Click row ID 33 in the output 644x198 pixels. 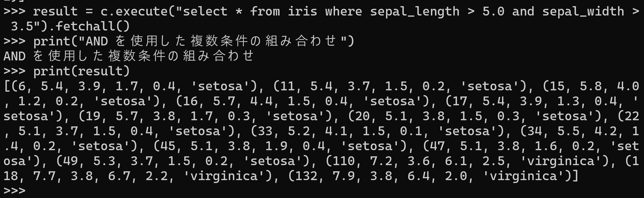tap(265, 131)
